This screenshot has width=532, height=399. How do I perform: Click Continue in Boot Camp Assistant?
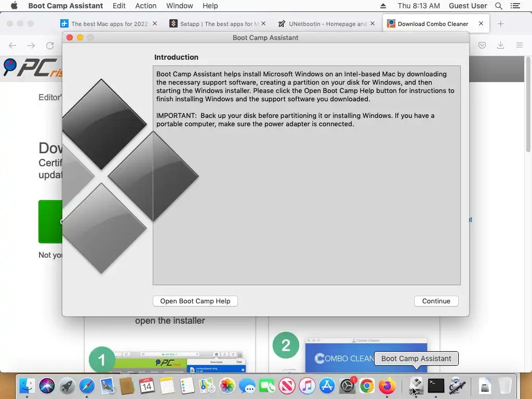pos(436,301)
